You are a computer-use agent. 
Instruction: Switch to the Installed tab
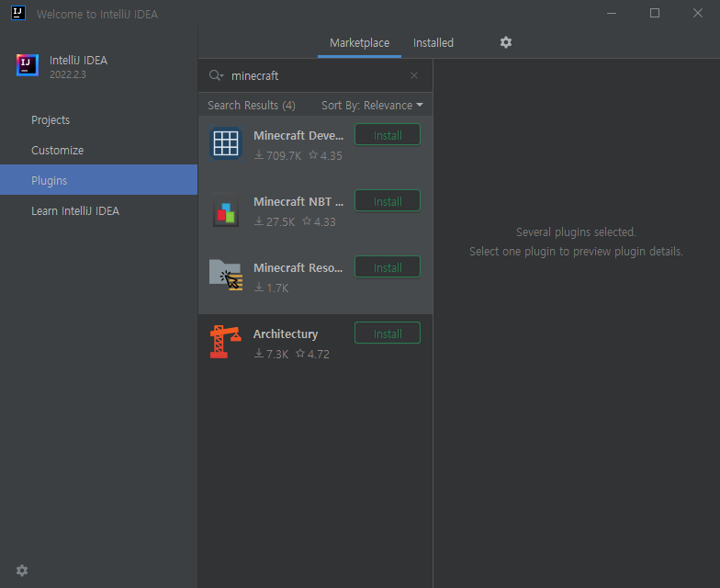[433, 42]
